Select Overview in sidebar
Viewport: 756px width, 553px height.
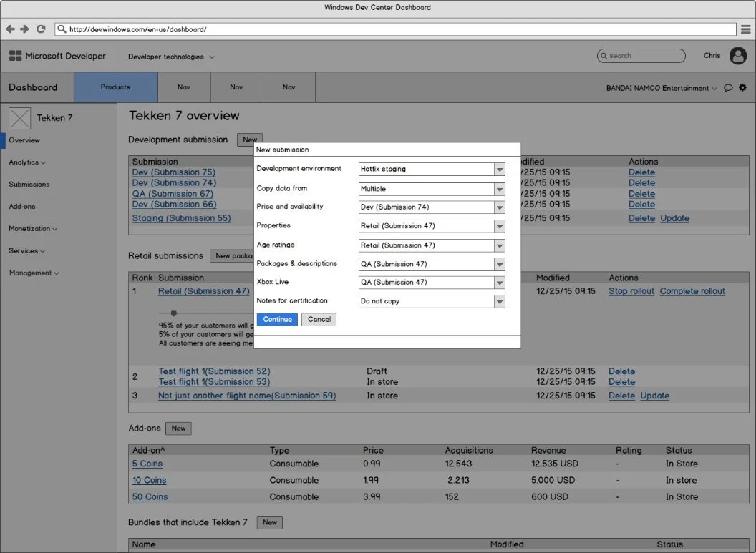pyautogui.click(x=24, y=140)
